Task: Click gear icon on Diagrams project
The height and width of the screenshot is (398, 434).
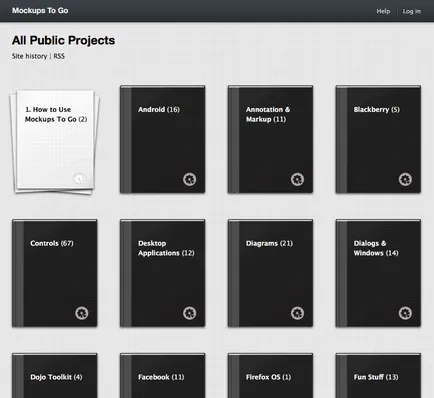Action: coord(297,313)
